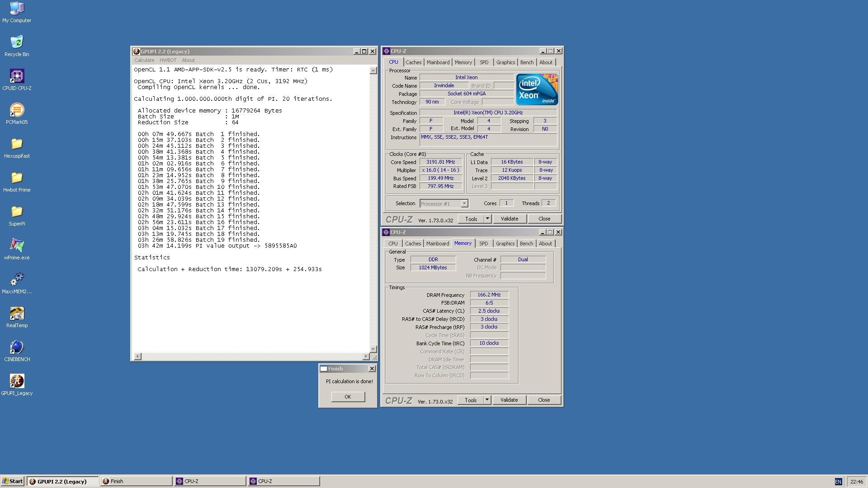Click the Intel Xeon inside logo

(x=537, y=89)
